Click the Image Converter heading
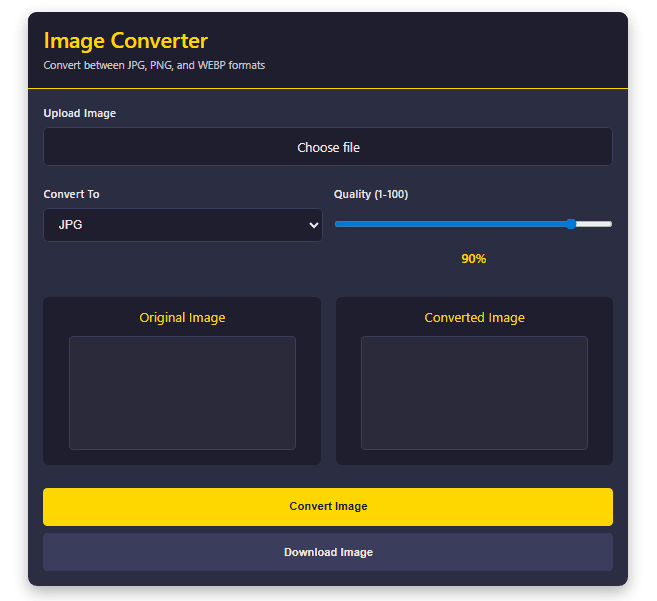 (126, 41)
